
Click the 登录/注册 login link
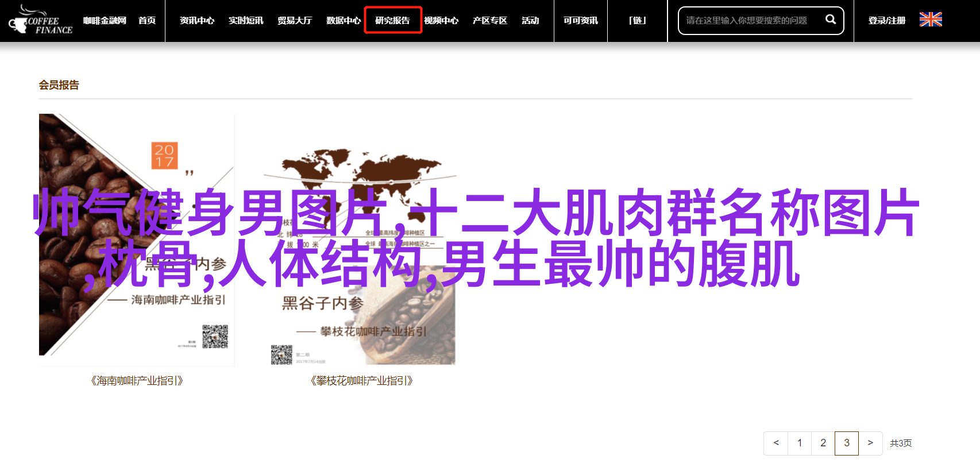coord(886,21)
